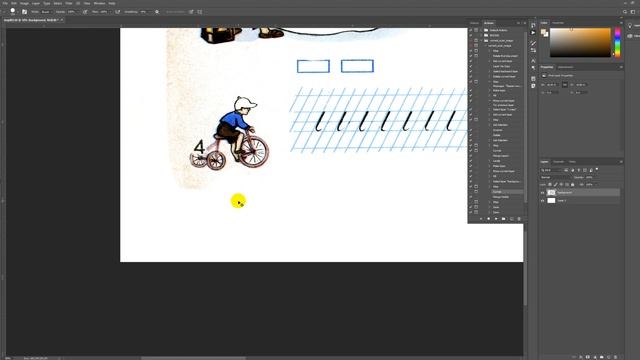
Task: Lock transparent pixels of layer
Action: 550,184
